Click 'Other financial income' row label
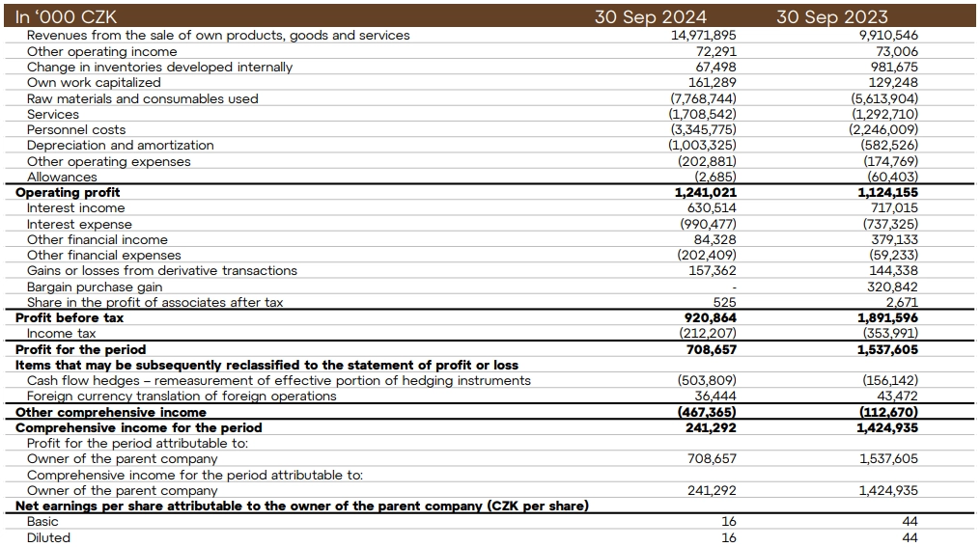Viewport: 980px width, 547px height. 98,240
